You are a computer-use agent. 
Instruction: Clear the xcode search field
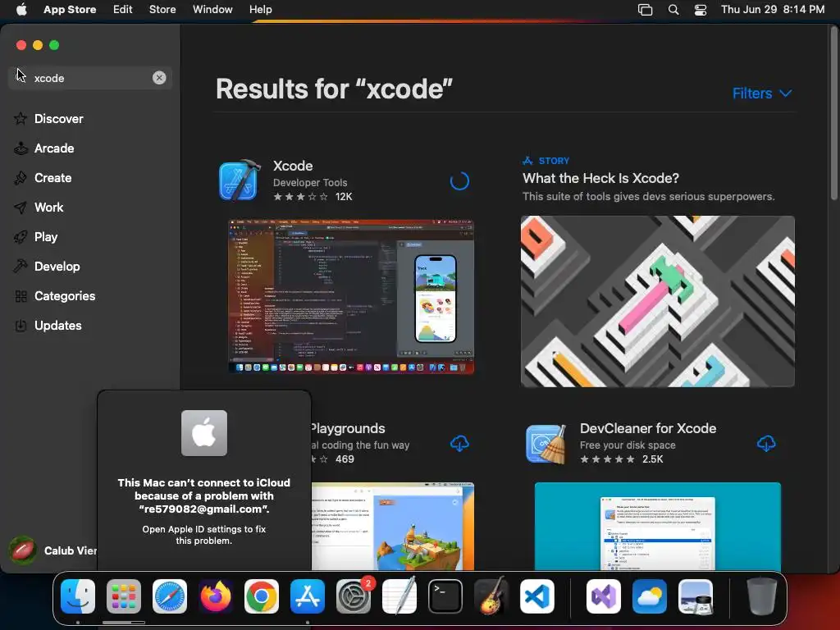tap(159, 78)
